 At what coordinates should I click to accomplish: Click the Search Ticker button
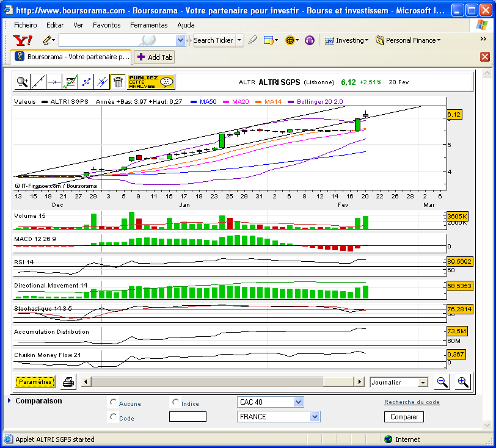coord(214,40)
